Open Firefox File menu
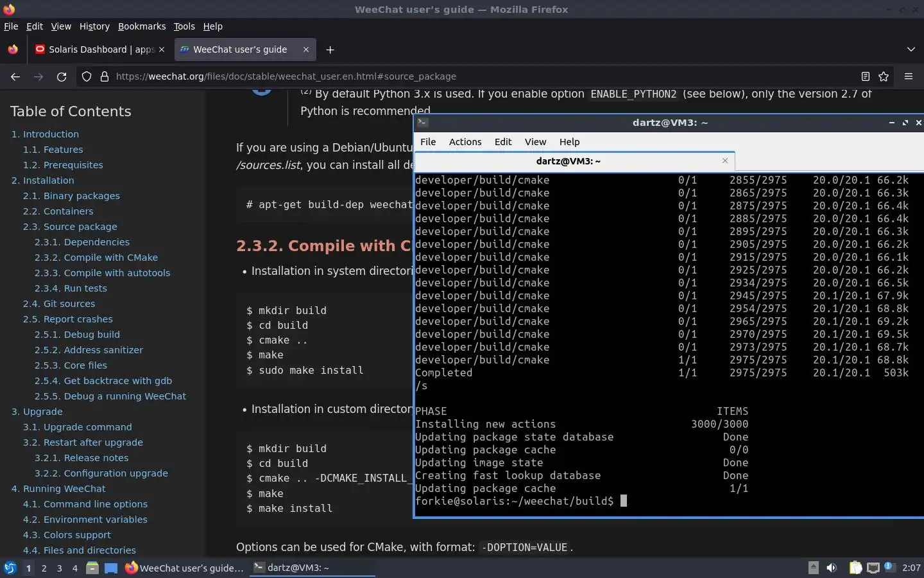 point(11,26)
